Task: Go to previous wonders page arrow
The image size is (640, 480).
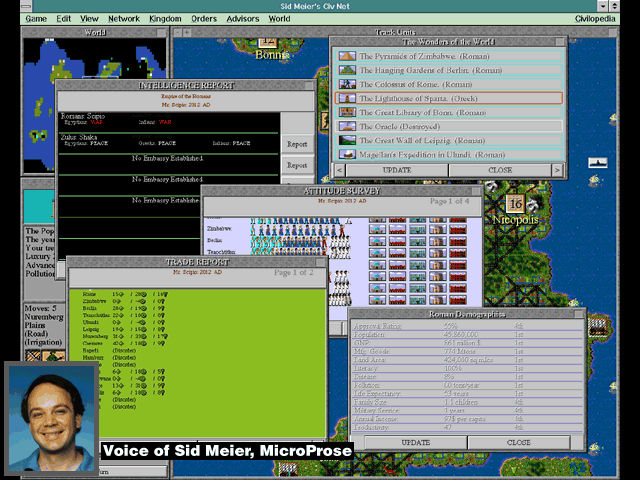Action: coord(340,170)
